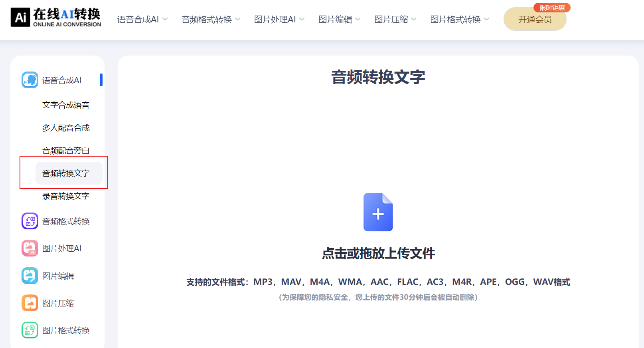Expand the 图片压缩 header dropdown
The image size is (644, 348).
[395, 20]
